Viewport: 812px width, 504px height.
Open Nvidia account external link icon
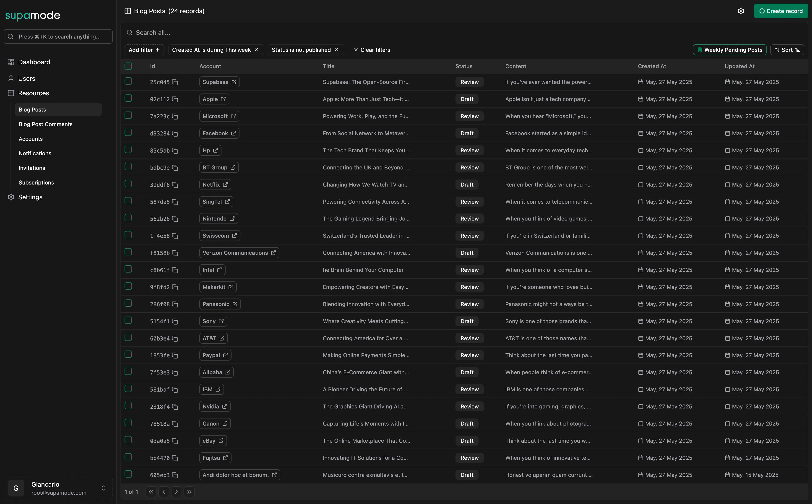[x=225, y=406]
